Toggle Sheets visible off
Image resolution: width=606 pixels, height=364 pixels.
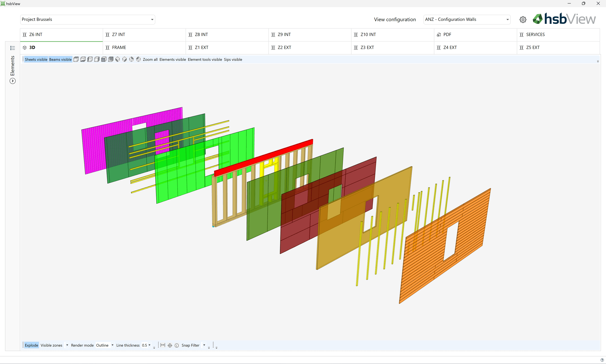(36, 59)
